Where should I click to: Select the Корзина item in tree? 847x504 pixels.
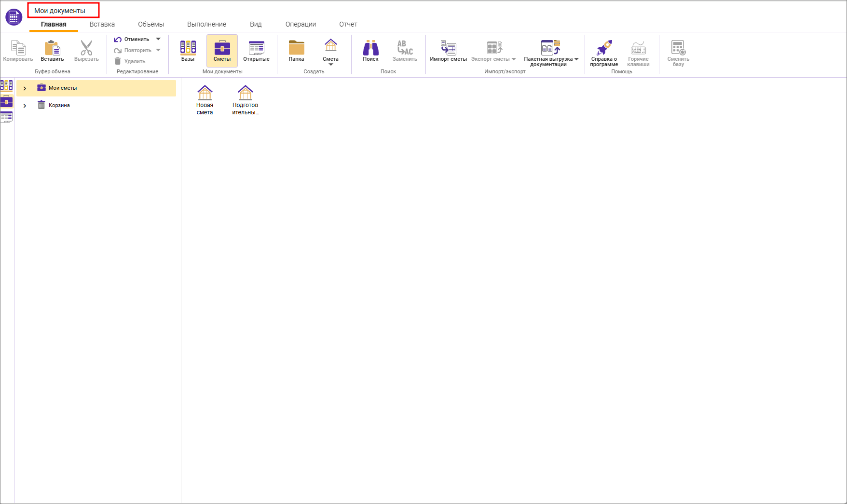click(59, 105)
